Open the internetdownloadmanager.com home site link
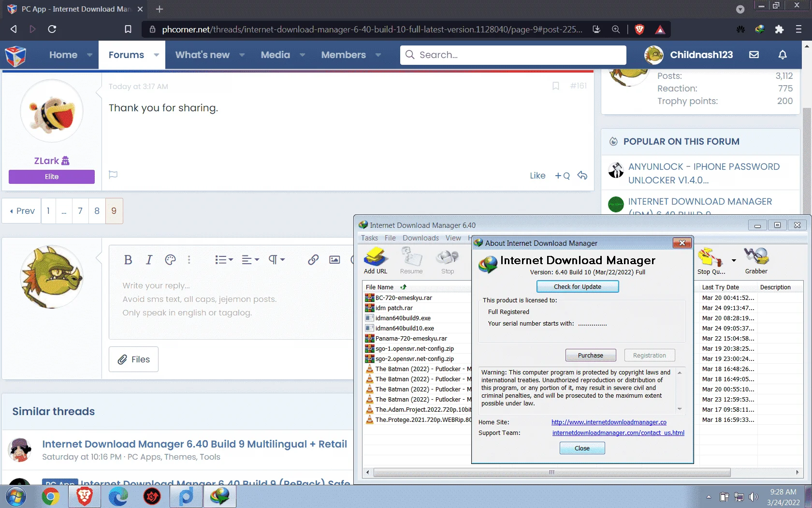 609,422
